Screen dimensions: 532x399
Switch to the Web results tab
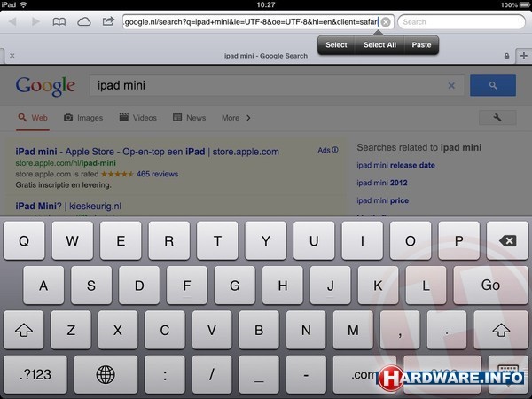tap(33, 118)
